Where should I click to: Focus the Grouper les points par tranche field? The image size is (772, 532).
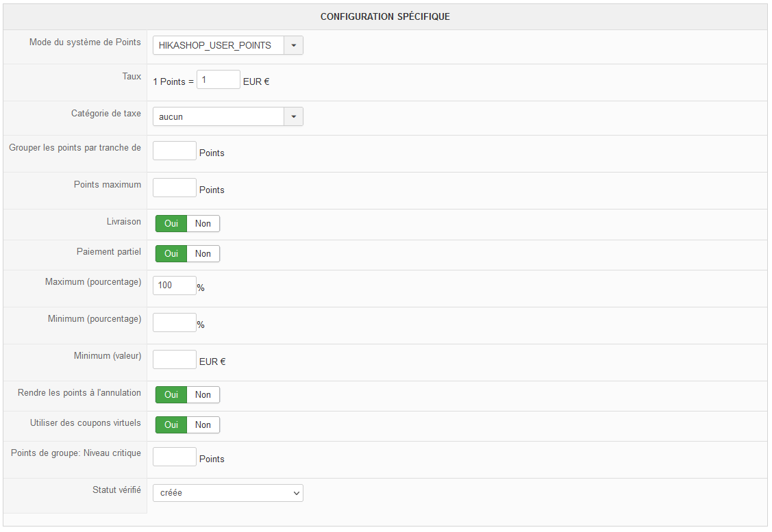pyautogui.click(x=174, y=151)
